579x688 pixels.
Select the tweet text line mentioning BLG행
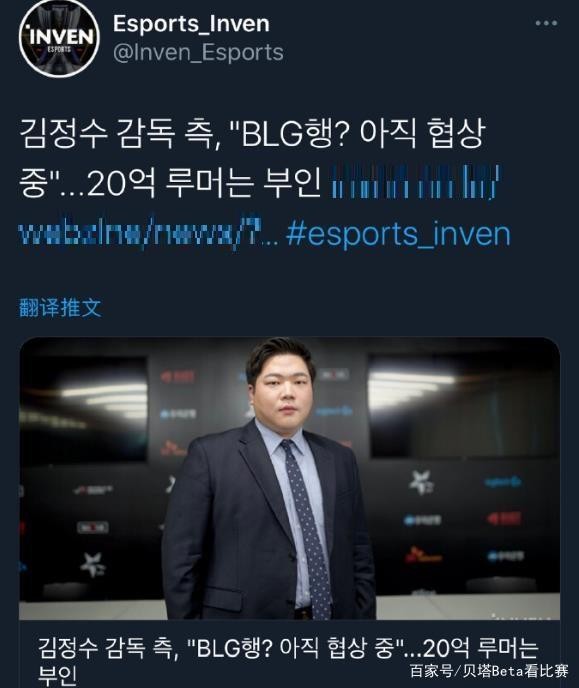(252, 132)
